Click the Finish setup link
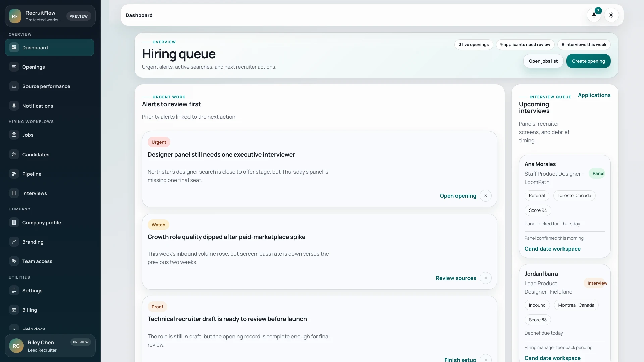This screenshot has width=644, height=362. tap(460, 359)
